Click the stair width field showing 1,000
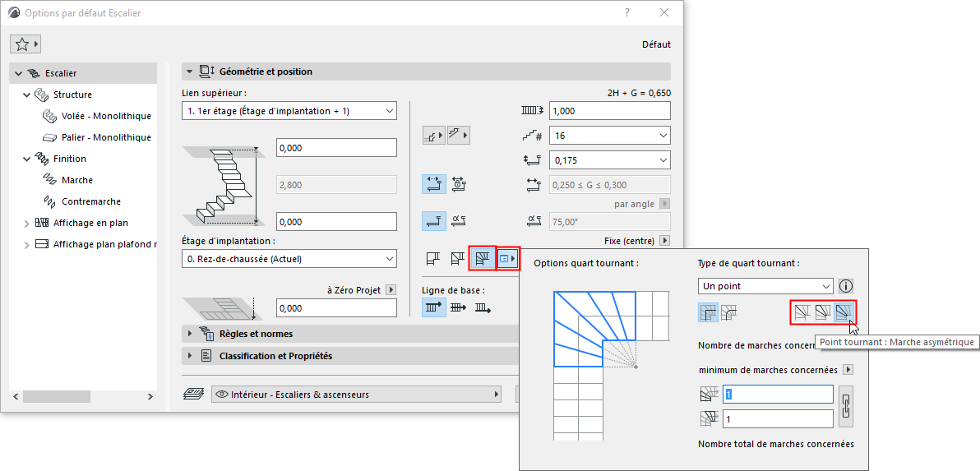This screenshot has height=471, width=980. tap(609, 111)
